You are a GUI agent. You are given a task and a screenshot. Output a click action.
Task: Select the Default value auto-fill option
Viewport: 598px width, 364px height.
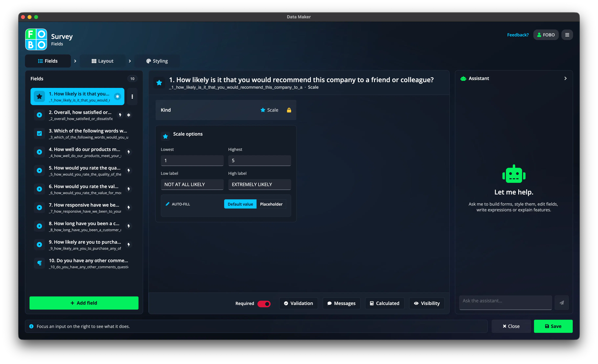coord(240,204)
